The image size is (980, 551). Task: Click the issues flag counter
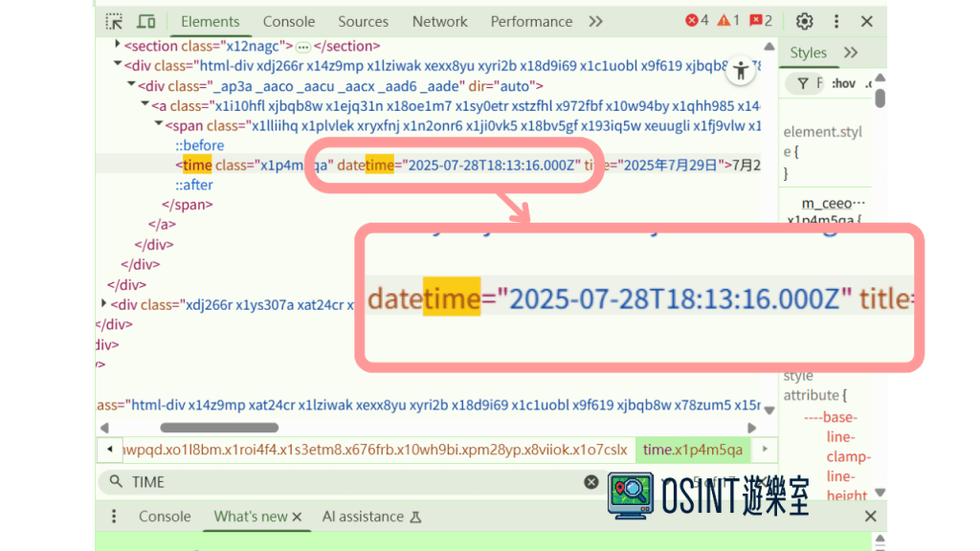coord(761,21)
